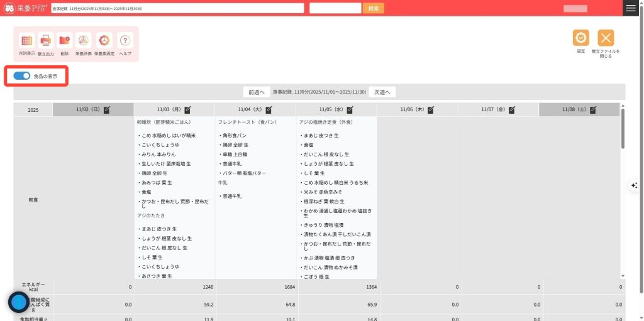The height and width of the screenshot is (321, 644).
Task: Edit the 11/05 (水) day entry
Action: pyautogui.click(x=350, y=109)
